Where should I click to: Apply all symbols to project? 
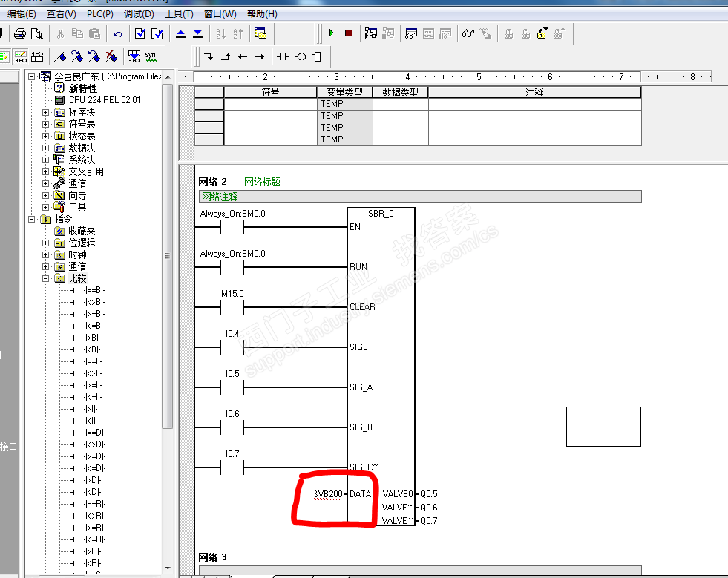(134, 56)
